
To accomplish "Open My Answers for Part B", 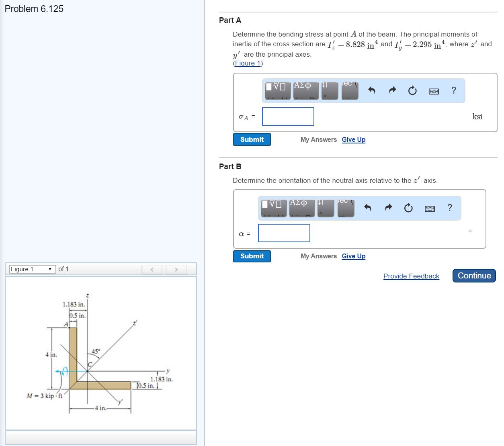I will coord(319,256).
